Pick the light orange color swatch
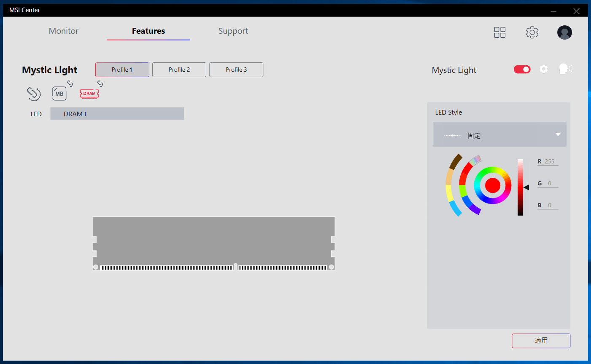Viewport: 591px width, 364px height. 450,177
